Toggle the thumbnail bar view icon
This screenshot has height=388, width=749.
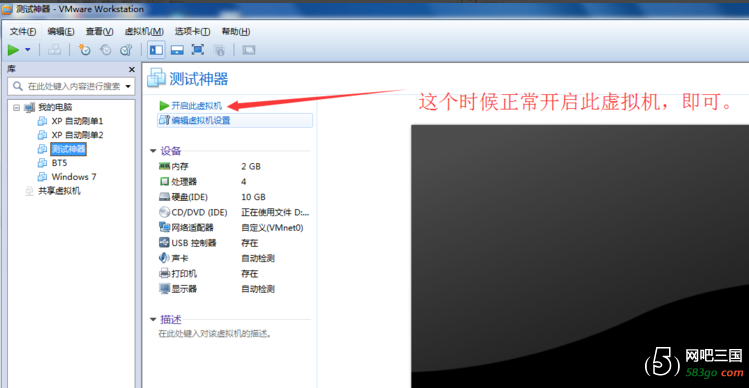(177, 50)
